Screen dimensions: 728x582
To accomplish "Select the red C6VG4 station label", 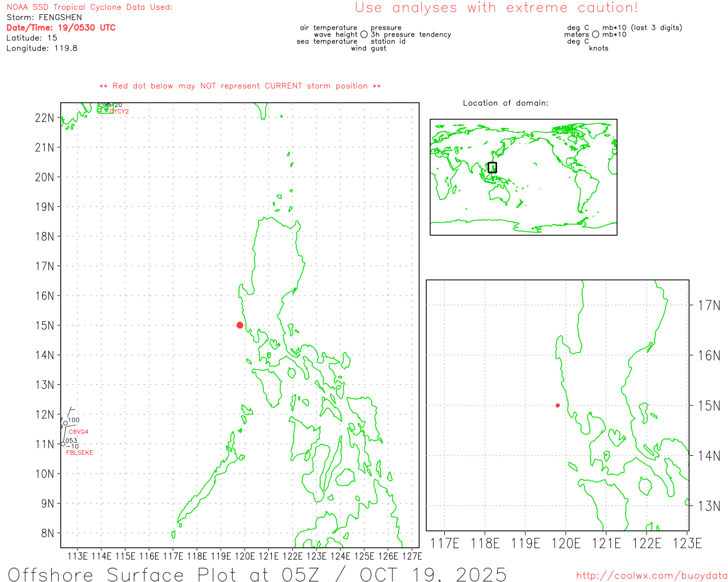I will 78,432.
